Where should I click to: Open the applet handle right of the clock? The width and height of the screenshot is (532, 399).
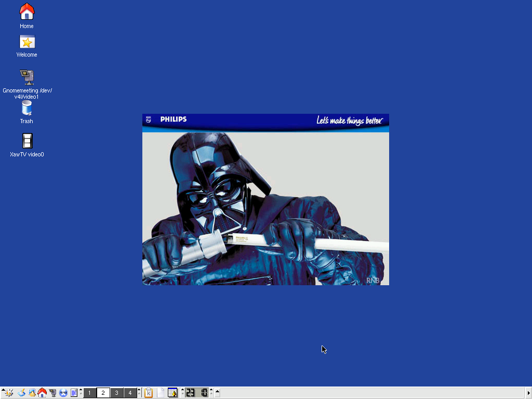click(211, 393)
